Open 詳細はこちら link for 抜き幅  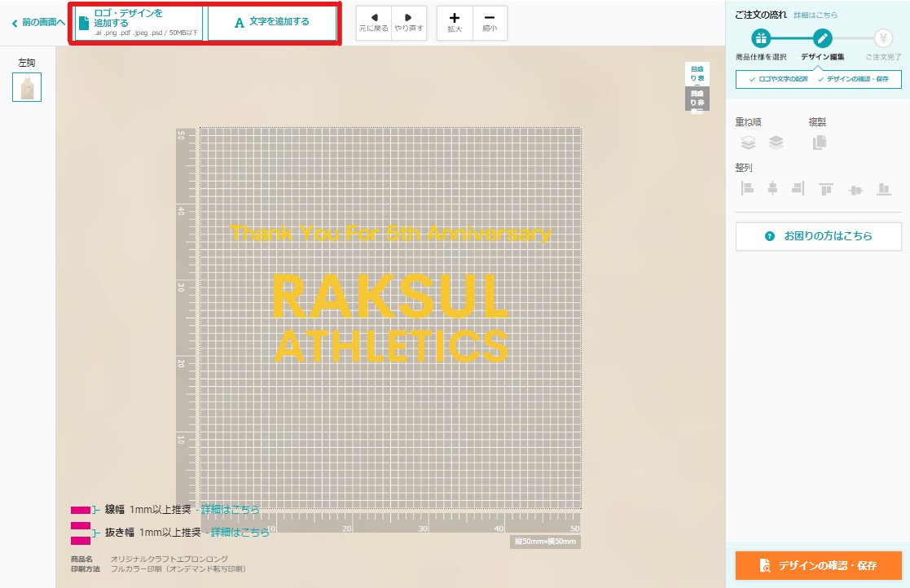(x=240, y=533)
